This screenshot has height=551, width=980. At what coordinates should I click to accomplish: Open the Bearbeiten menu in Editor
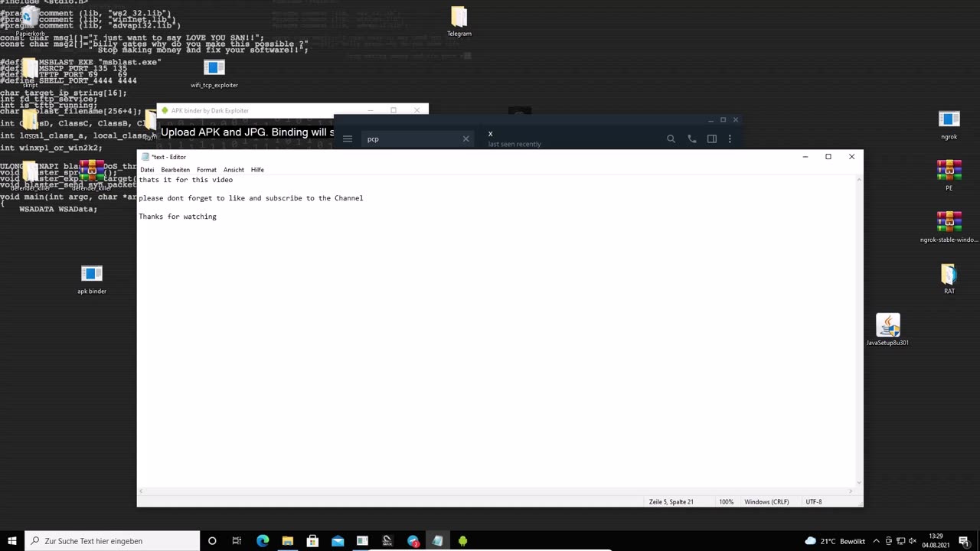(x=175, y=170)
